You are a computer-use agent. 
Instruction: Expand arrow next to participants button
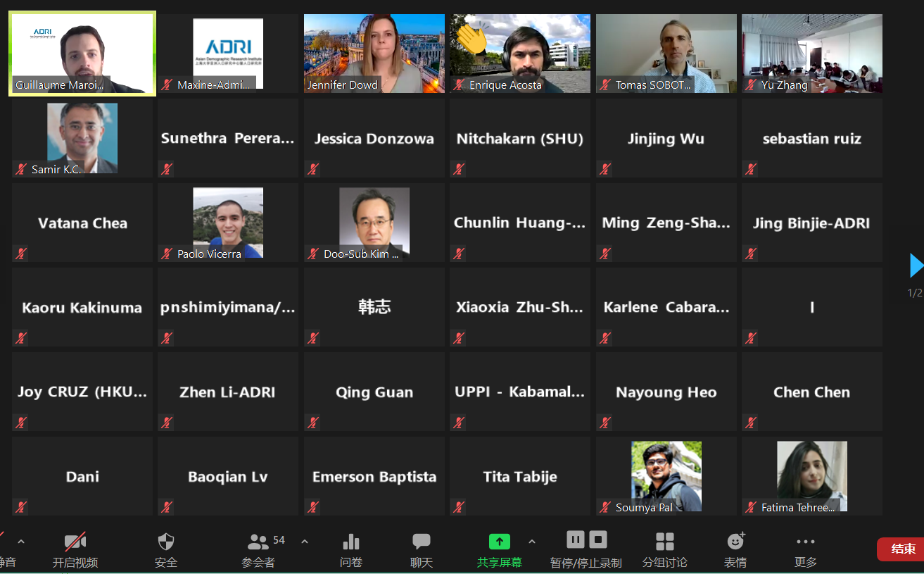click(x=305, y=542)
